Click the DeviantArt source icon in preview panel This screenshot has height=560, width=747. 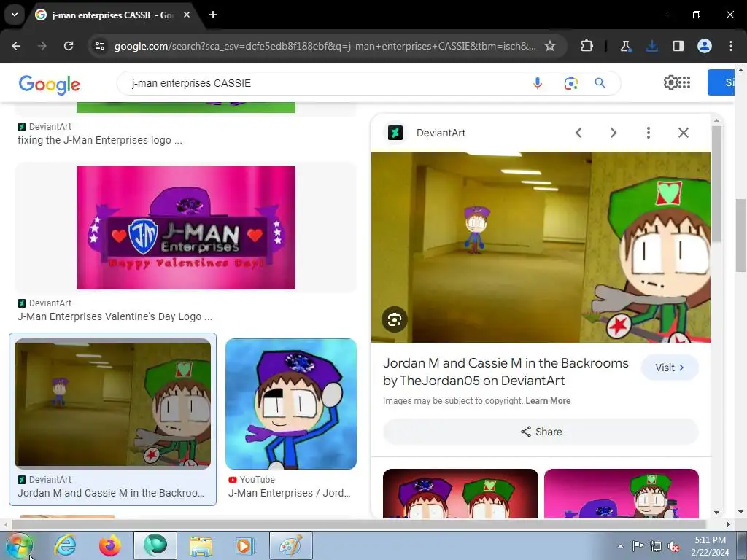[395, 133]
